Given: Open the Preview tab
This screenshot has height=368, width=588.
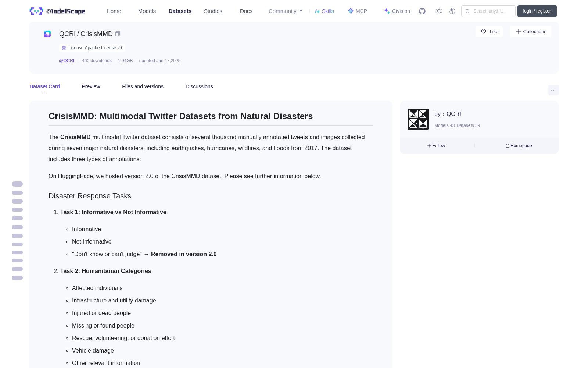Looking at the screenshot, I should pyautogui.click(x=91, y=86).
